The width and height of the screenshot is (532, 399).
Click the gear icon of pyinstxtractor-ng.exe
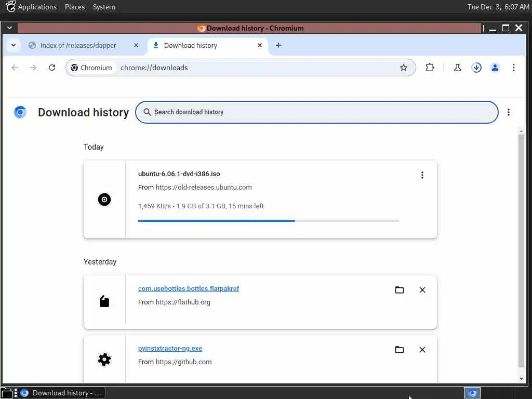pos(104,360)
